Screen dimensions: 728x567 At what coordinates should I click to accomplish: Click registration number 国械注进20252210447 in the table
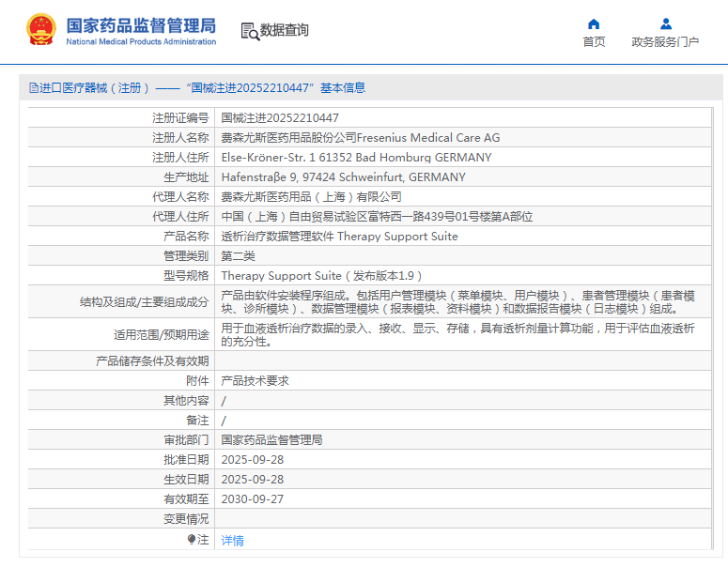click(x=280, y=118)
